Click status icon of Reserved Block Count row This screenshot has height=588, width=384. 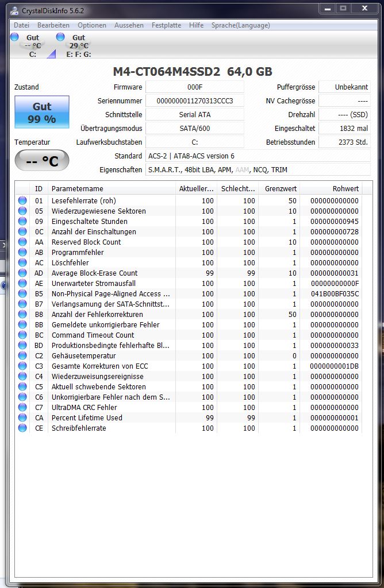click(x=22, y=242)
